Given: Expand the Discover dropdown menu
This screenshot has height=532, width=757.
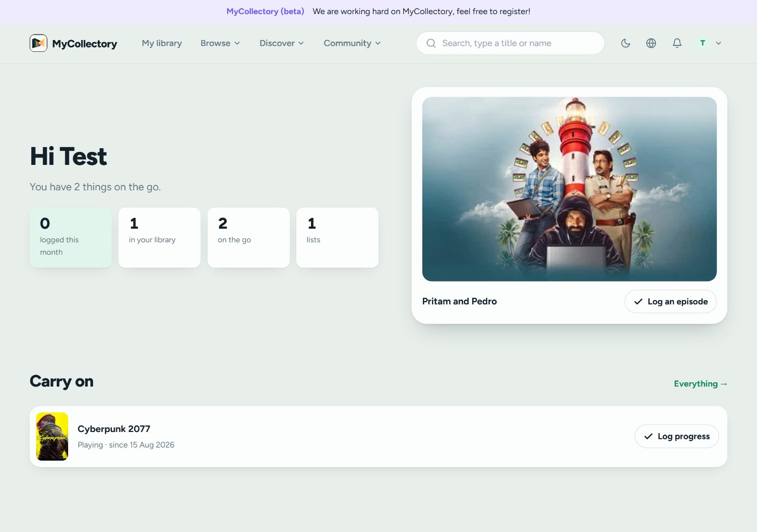Looking at the screenshot, I should (x=282, y=43).
